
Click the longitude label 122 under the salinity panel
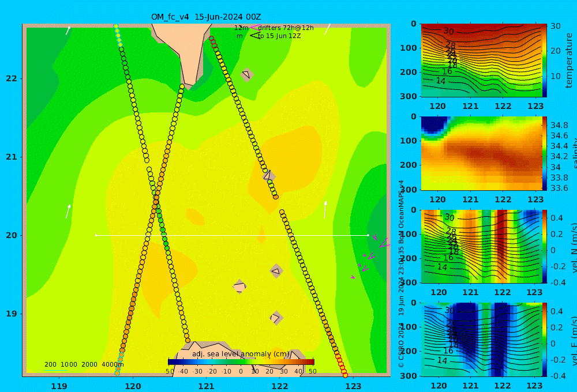[x=503, y=199]
